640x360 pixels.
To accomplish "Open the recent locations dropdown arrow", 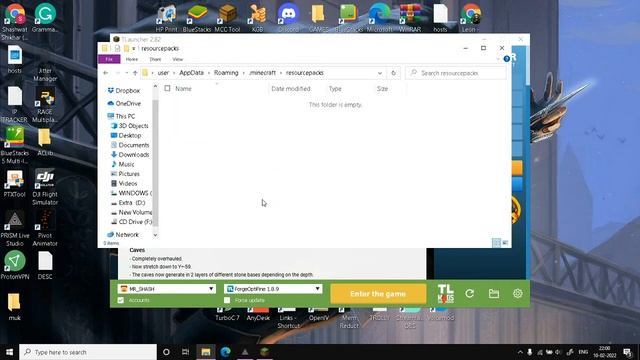I will coord(127,73).
